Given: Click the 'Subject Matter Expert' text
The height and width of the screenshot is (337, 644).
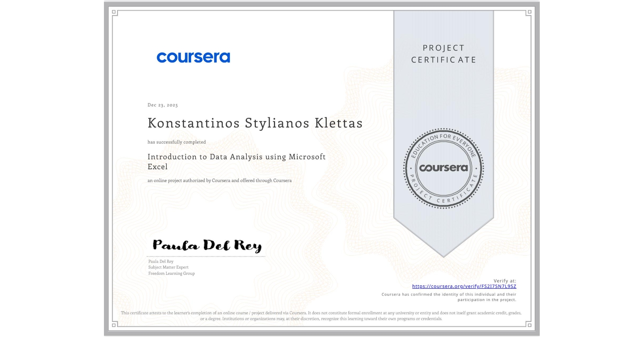Looking at the screenshot, I should click(x=168, y=267).
